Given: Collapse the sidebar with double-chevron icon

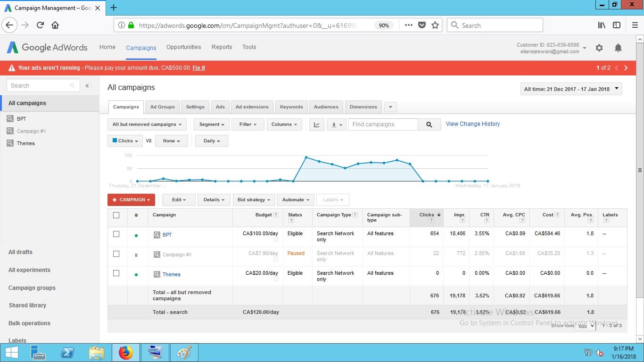Looking at the screenshot, I should pyautogui.click(x=87, y=86).
